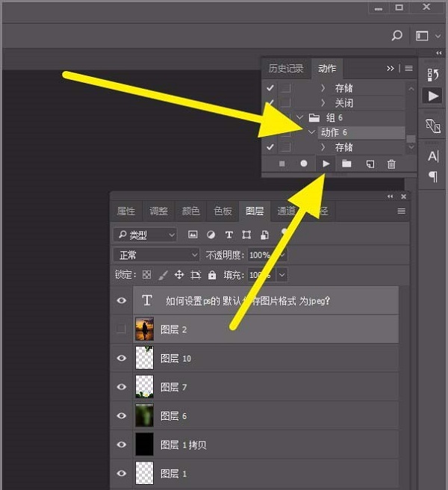Switch to the 属性 tab

pos(125,211)
